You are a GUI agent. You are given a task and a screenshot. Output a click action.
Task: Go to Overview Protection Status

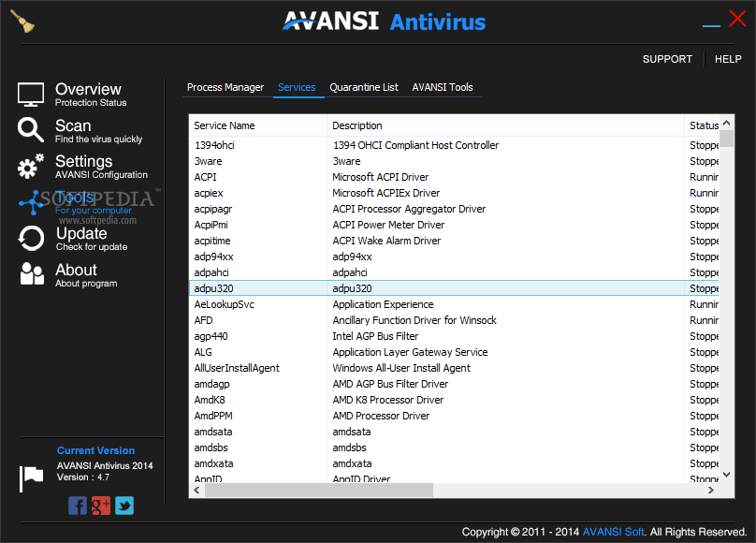[x=91, y=95]
